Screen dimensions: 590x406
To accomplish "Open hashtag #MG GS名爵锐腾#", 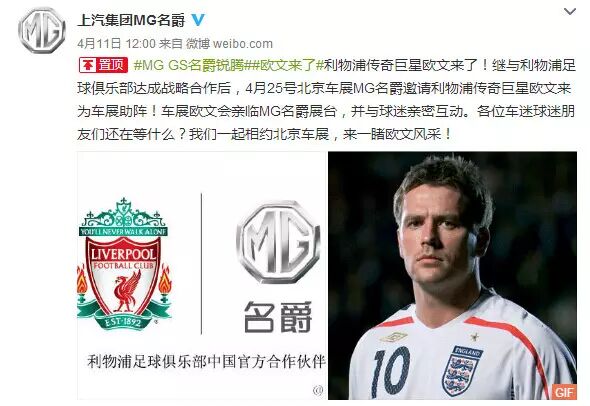I will (190, 65).
